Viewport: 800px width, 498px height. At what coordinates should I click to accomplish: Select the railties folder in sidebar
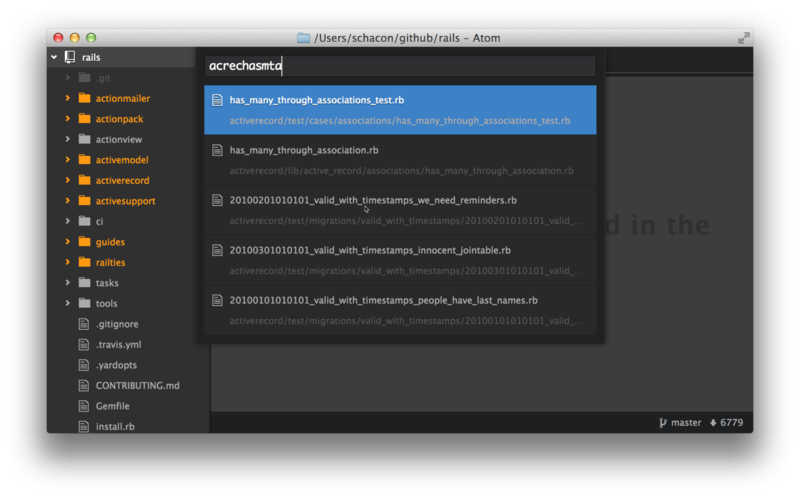110,263
